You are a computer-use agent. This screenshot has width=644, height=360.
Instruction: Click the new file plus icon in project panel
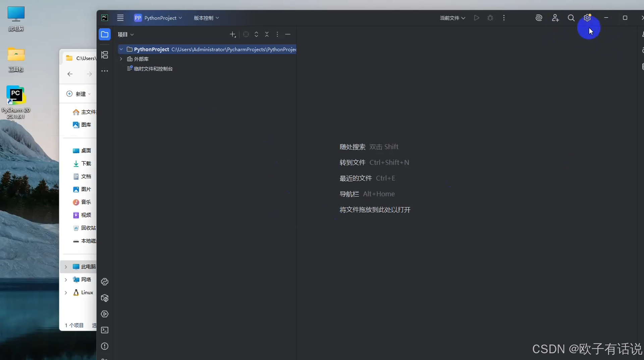[233, 34]
